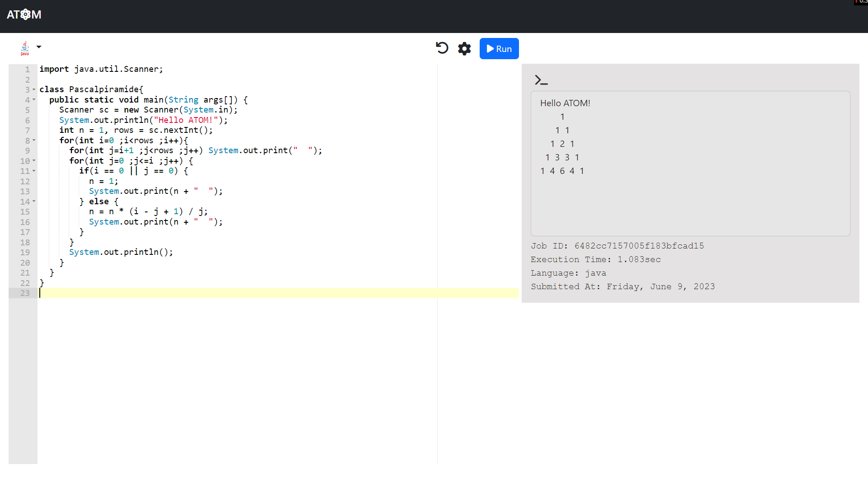The width and height of the screenshot is (868, 488).
Task: Collapse the if block on line 11
Action: coord(34,171)
